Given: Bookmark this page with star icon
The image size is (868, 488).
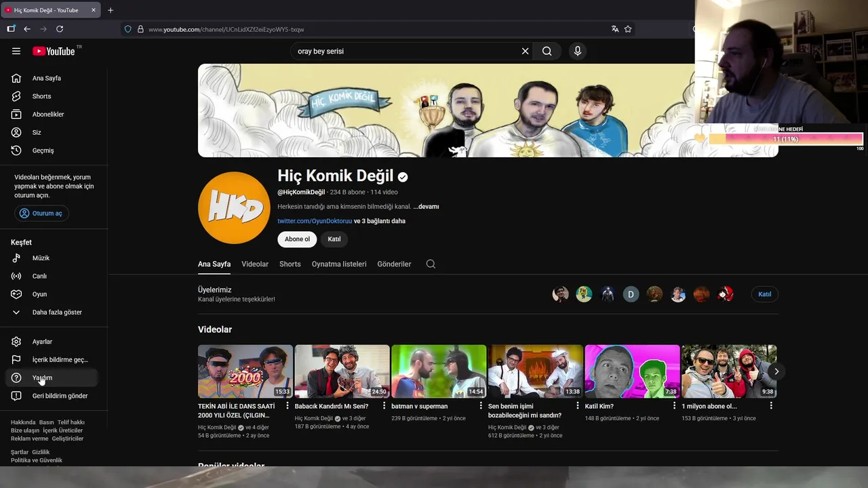Looking at the screenshot, I should (628, 29).
